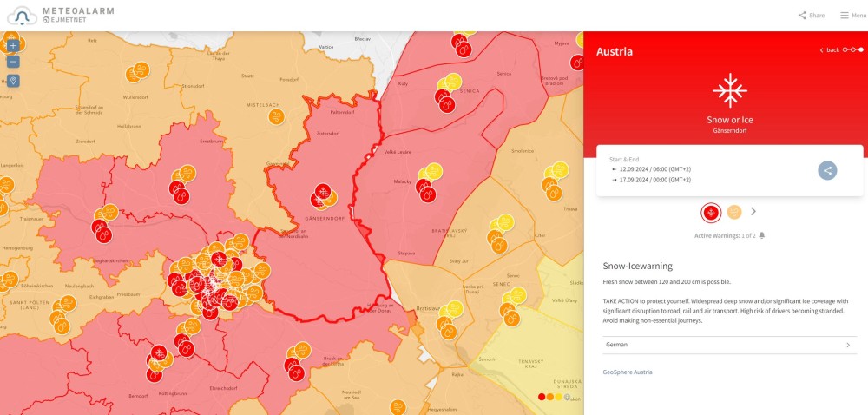Select the red snow warning icon below card
This screenshot has height=415, width=868.
[711, 212]
